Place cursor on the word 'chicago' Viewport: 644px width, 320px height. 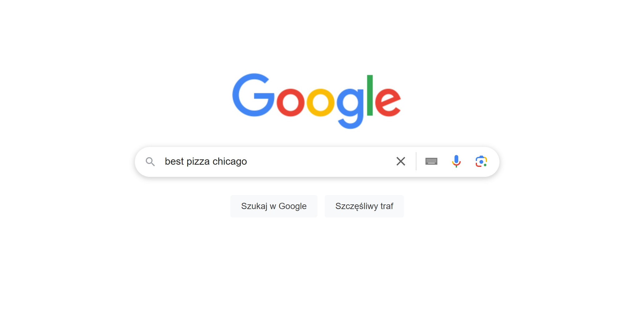click(x=229, y=162)
